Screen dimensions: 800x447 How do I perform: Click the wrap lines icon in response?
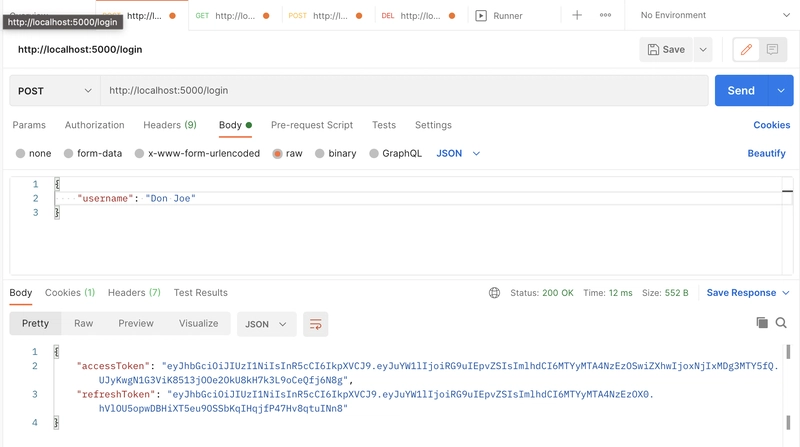315,324
